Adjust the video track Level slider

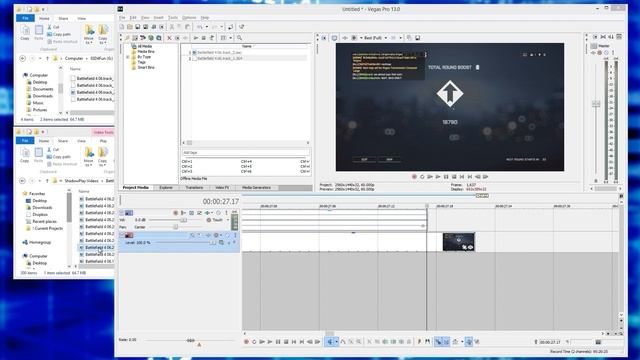(212, 242)
